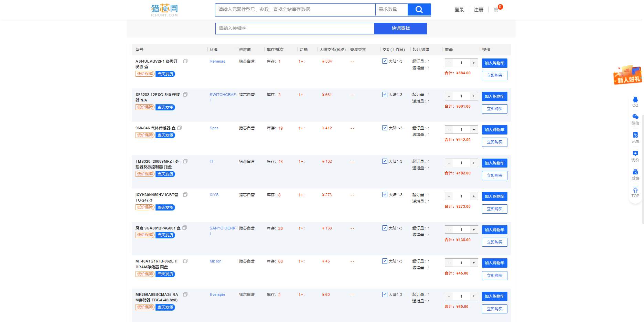
Task: Toggle 大陆1-3 checkbox for ASI4UEVBV2P1 row
Action: coord(385,61)
